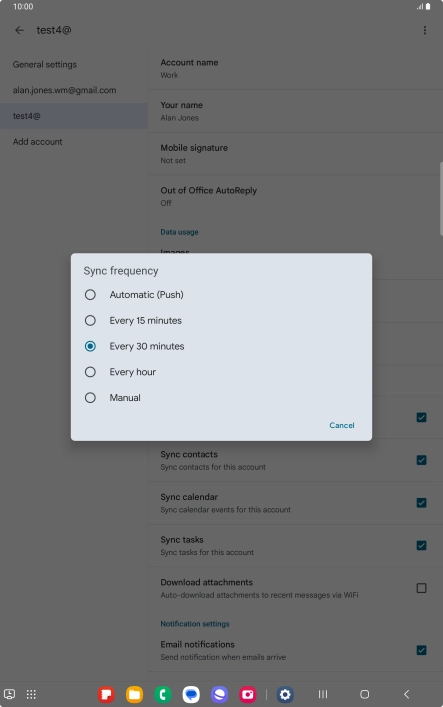The image size is (443, 707).
Task: Tap the recent apps navigation button
Action: pyautogui.click(x=323, y=694)
